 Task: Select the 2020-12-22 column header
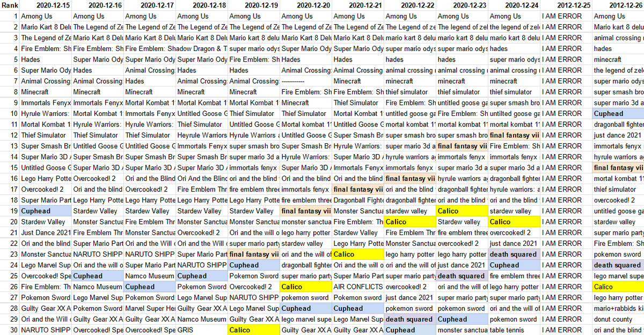pos(410,5)
